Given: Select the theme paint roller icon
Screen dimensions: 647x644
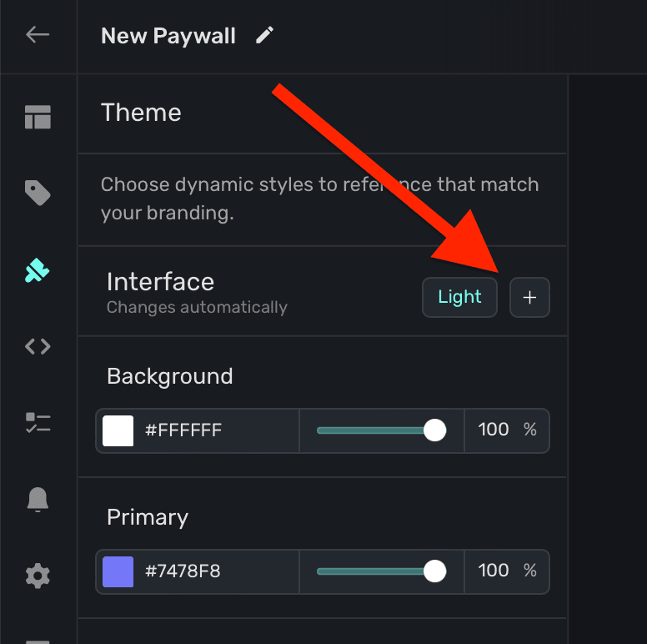Looking at the screenshot, I should coord(38,269).
